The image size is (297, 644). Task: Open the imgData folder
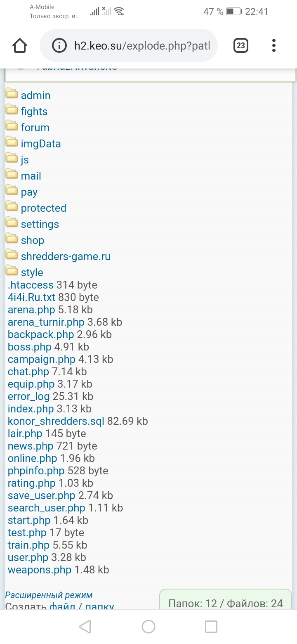[41, 144]
